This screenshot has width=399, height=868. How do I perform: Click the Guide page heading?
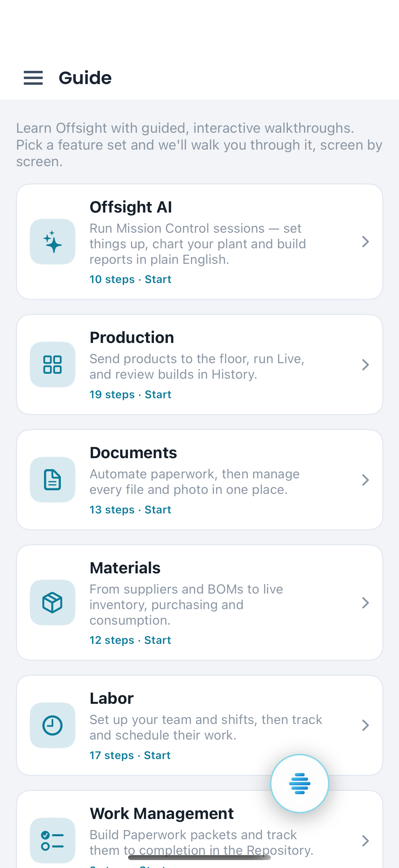click(85, 78)
